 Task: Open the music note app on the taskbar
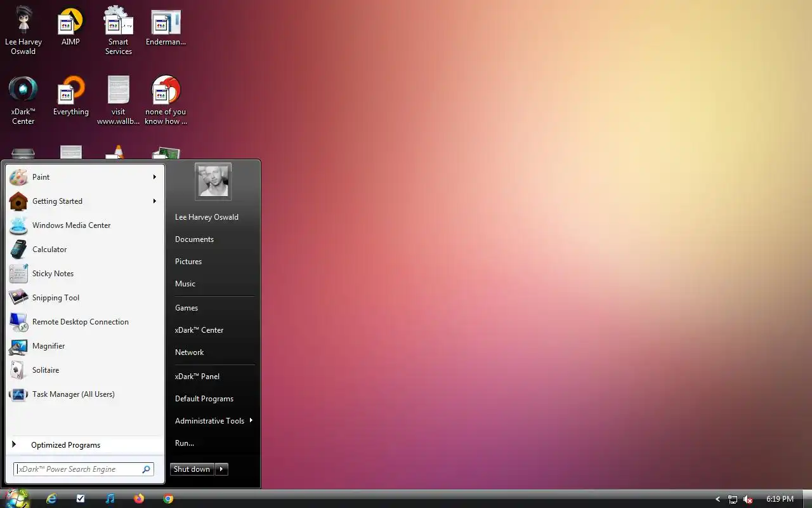[110, 499]
